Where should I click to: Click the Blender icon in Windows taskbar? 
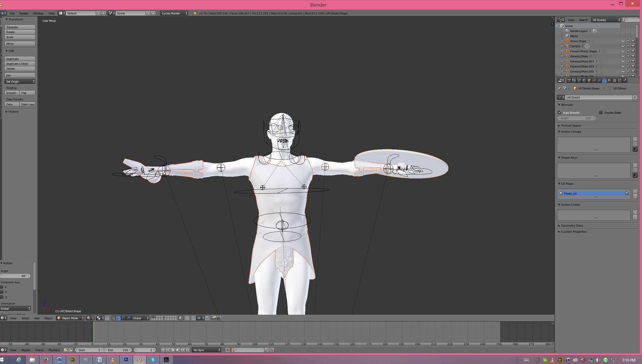pos(139,359)
